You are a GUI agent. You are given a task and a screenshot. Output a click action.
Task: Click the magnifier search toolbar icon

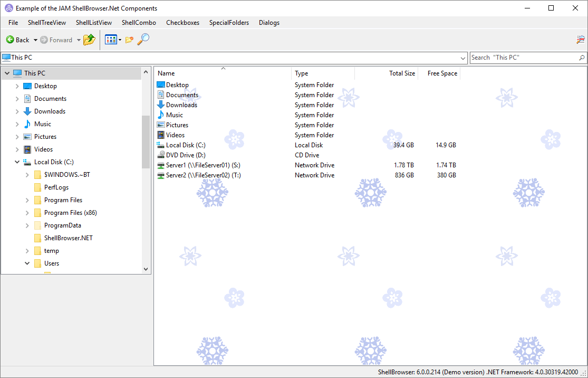pos(142,40)
